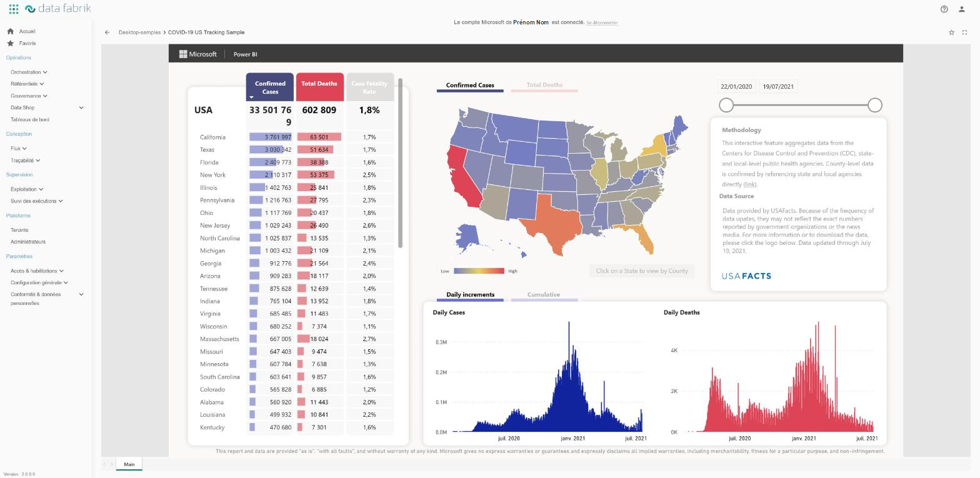Image resolution: width=980 pixels, height=478 pixels.
Task: Click the end date slider handle
Action: (875, 105)
